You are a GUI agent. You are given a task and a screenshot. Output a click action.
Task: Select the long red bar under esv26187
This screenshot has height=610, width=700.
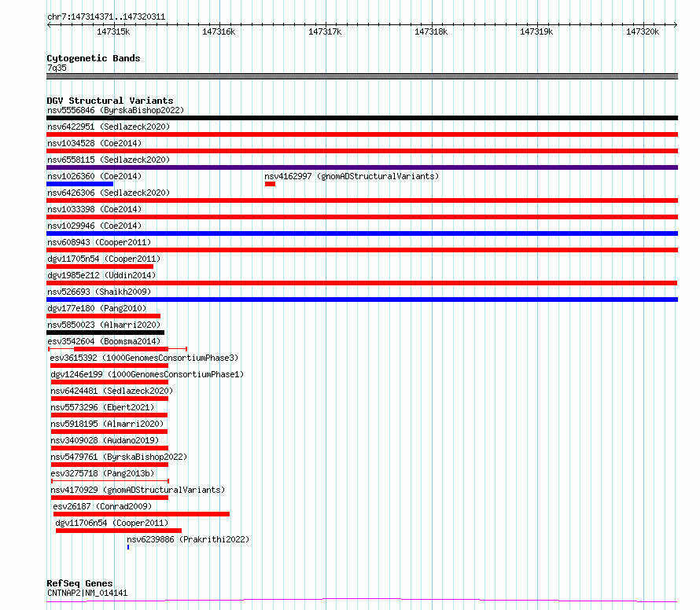[142, 514]
